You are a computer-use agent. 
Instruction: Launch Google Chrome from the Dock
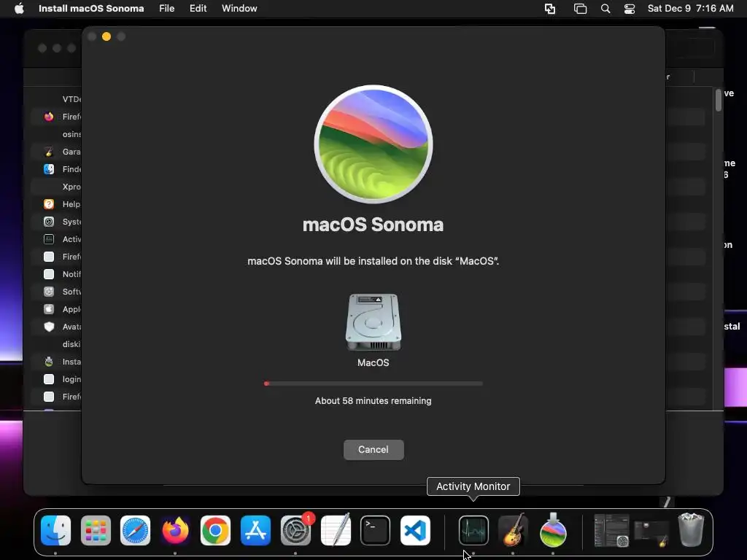215,530
